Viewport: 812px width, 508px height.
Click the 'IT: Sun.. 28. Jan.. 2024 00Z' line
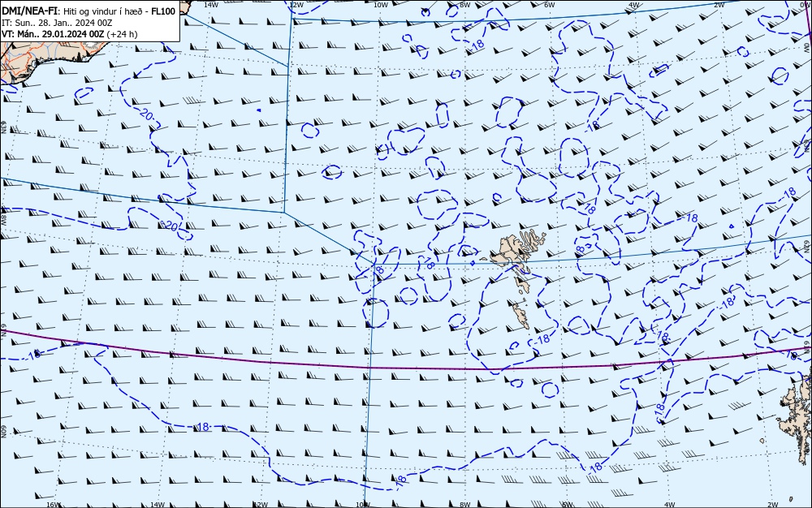57,23
